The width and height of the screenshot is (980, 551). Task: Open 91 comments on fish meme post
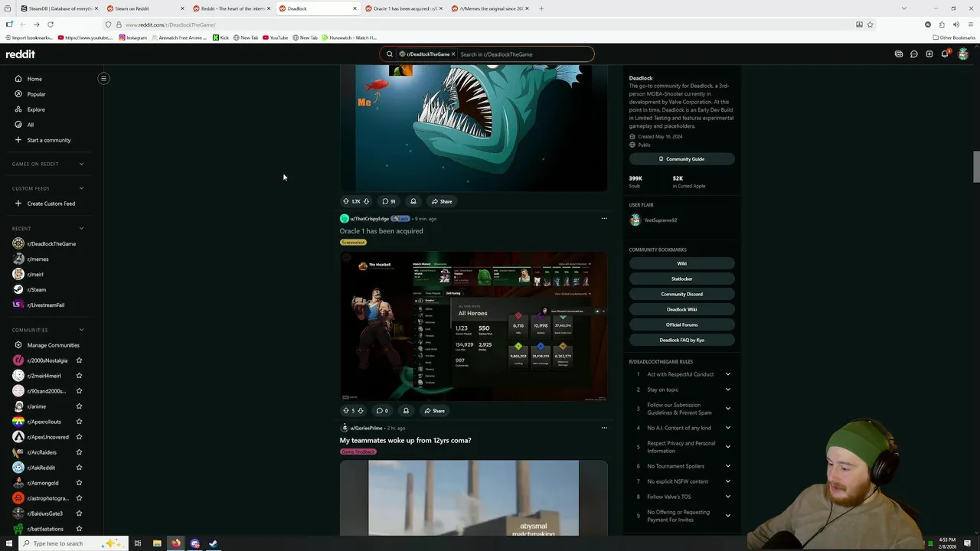pos(389,201)
